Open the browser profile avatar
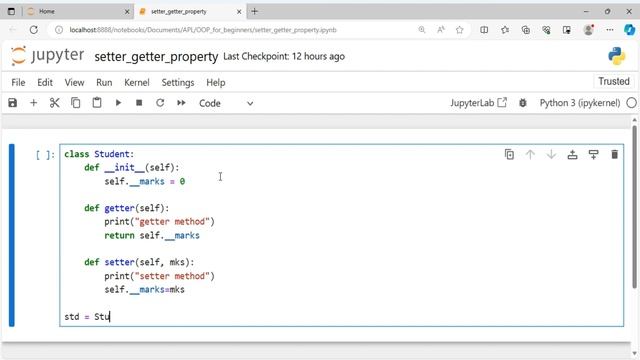Image resolution: width=640 pixels, height=360 pixels. coord(588,30)
